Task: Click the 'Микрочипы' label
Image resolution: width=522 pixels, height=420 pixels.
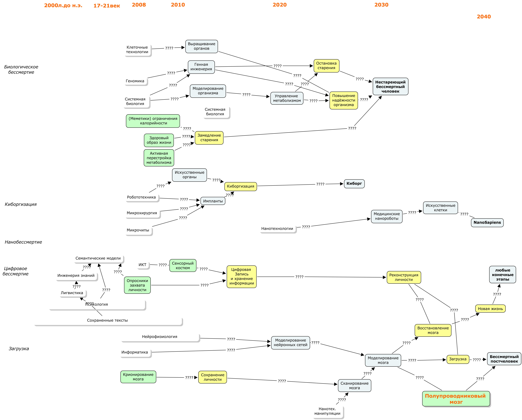Action: pyautogui.click(x=138, y=230)
